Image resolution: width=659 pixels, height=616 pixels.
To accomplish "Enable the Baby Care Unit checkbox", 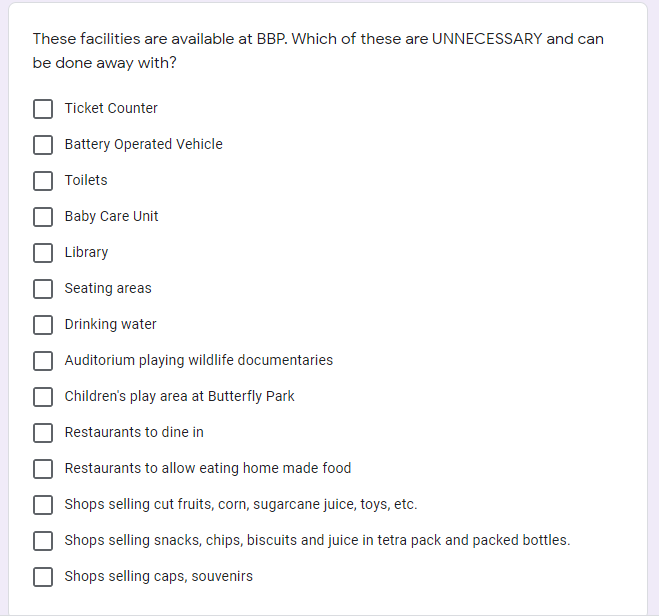I will [43, 216].
